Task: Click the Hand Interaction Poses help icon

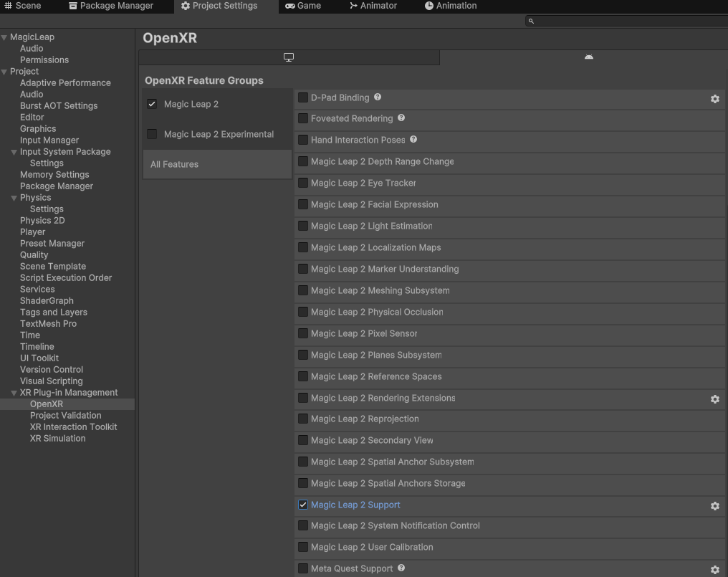Action: tap(413, 139)
